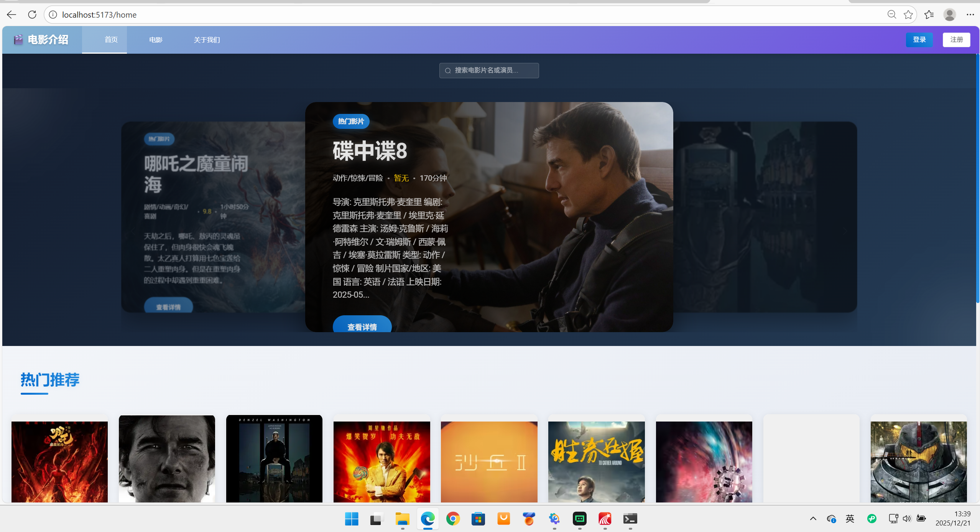Open the Denzel Washington poster thumbnail
Image resolution: width=980 pixels, height=532 pixels.
(274, 459)
